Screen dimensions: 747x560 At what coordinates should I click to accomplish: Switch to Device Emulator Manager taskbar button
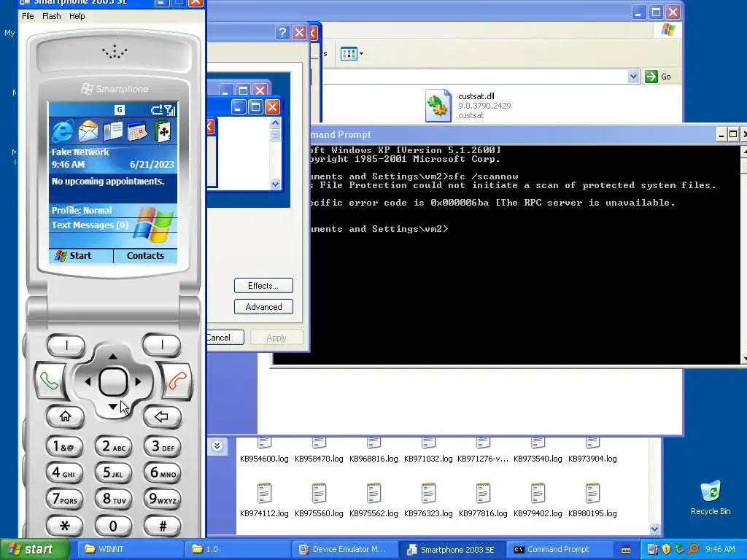(x=345, y=549)
